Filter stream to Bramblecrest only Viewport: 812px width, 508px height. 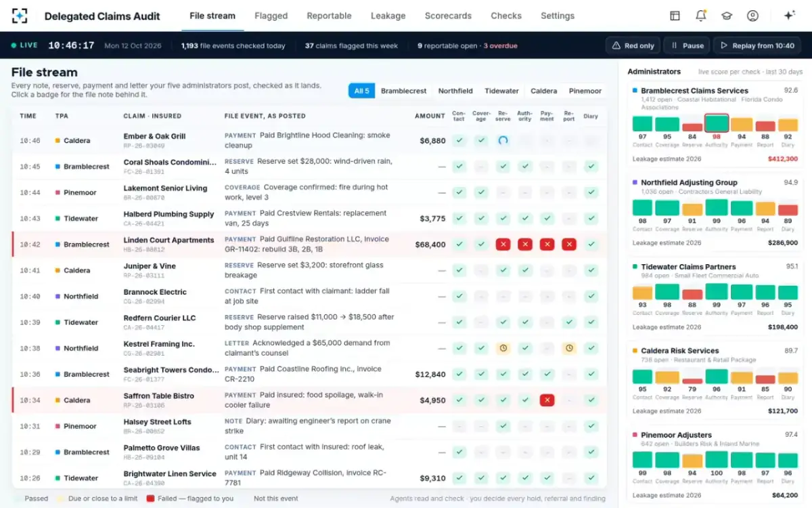click(x=404, y=91)
